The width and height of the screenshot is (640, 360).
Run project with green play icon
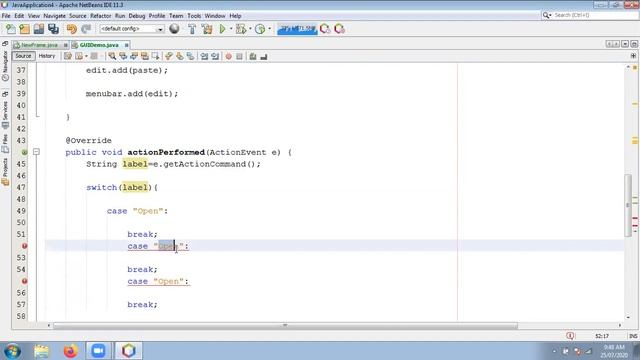coord(222,29)
